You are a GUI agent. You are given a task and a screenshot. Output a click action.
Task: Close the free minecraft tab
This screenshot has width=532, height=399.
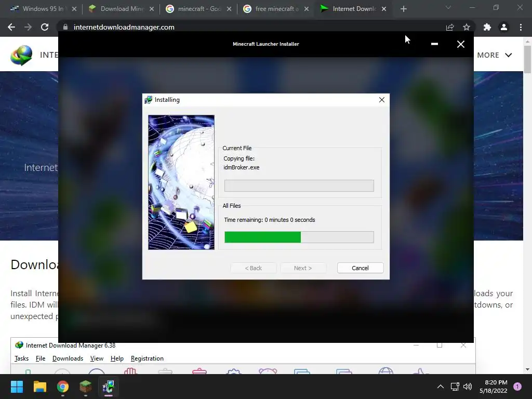point(307,9)
